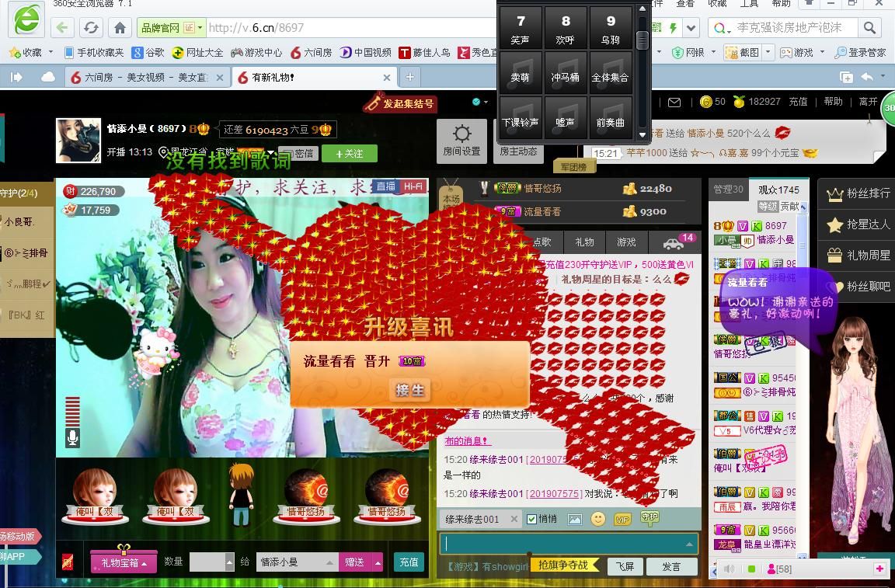Open the mail envelope icon in header
This screenshot has height=588, width=895.
coord(674,102)
